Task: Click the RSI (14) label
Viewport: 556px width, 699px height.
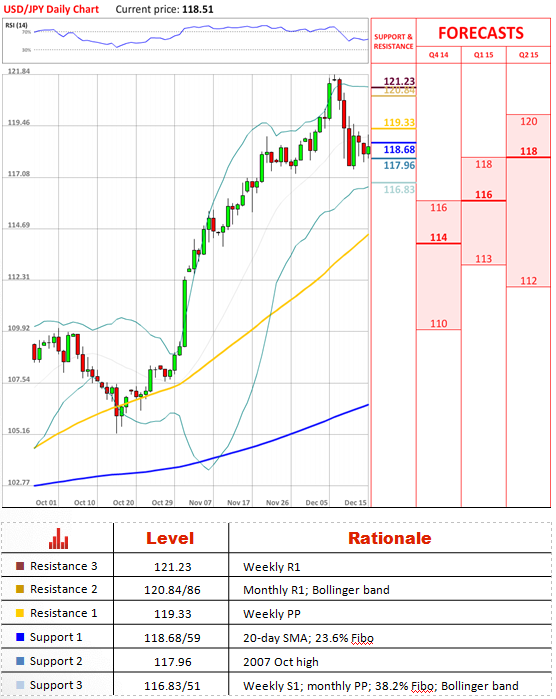Action: [16, 25]
